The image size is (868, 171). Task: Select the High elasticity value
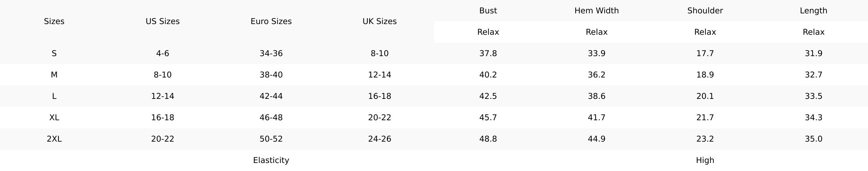coord(705,160)
